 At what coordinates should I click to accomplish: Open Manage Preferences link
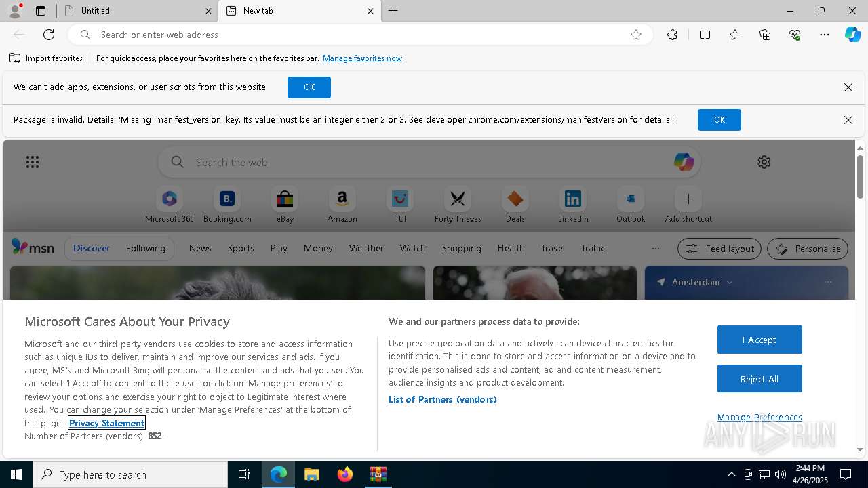(x=759, y=417)
